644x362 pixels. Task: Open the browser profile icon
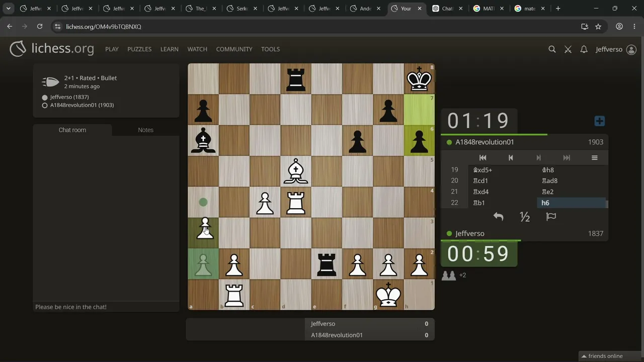[x=619, y=27]
